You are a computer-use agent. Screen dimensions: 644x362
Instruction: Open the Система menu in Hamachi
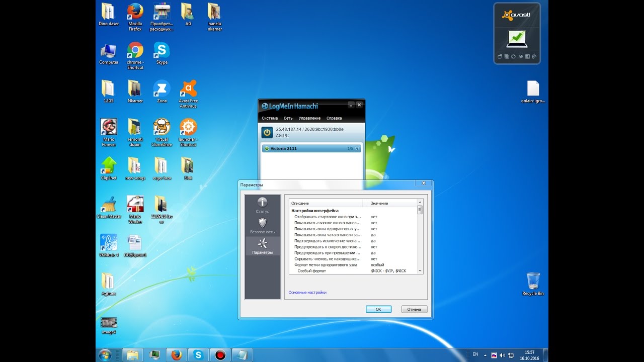[269, 118]
